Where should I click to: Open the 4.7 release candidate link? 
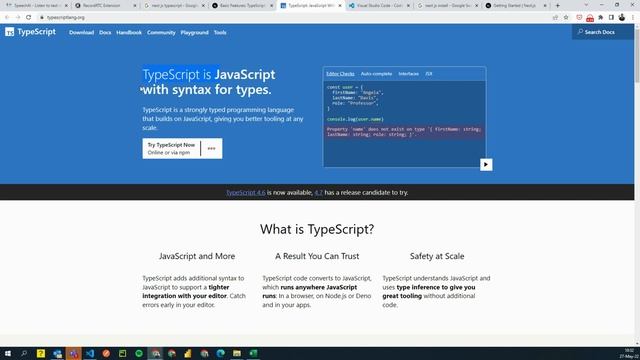click(x=318, y=192)
